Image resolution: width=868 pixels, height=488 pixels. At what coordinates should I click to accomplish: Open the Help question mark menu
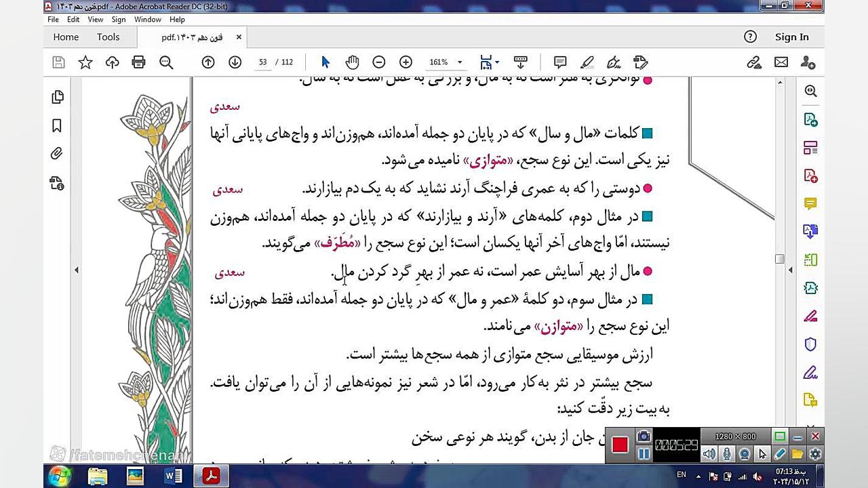[x=750, y=37]
